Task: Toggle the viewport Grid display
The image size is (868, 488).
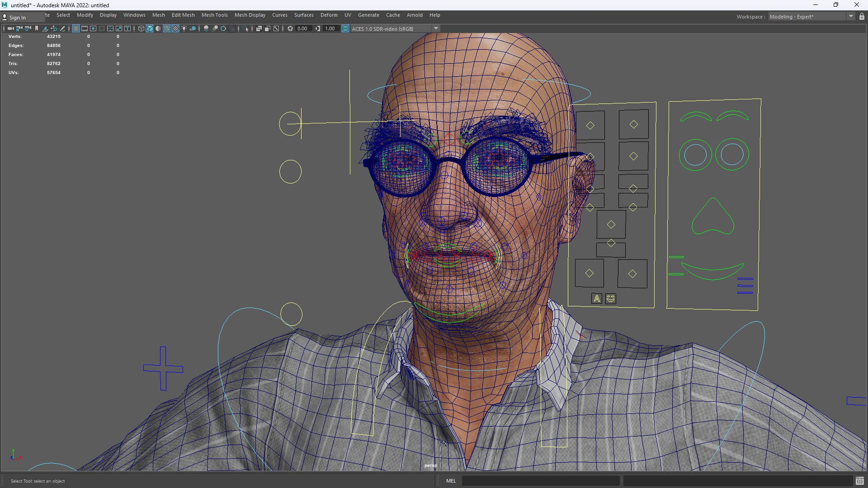Action: [x=76, y=28]
